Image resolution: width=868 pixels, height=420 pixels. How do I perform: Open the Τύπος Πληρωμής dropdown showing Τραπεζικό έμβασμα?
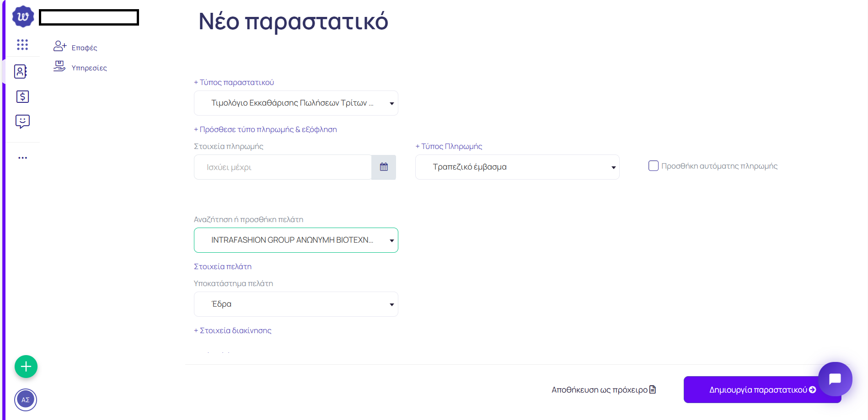(517, 167)
